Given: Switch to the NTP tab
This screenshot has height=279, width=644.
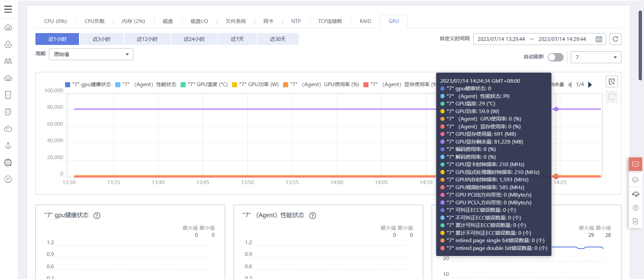Looking at the screenshot, I should click(296, 21).
